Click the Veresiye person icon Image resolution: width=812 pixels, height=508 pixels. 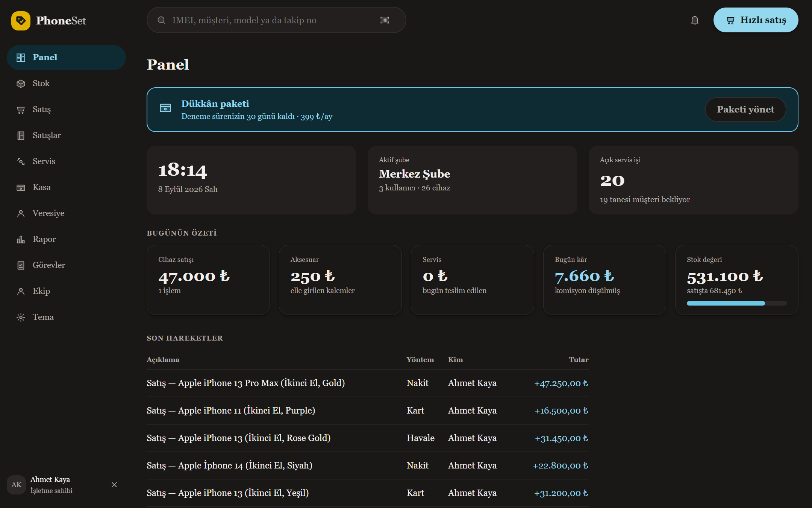pyautogui.click(x=21, y=213)
